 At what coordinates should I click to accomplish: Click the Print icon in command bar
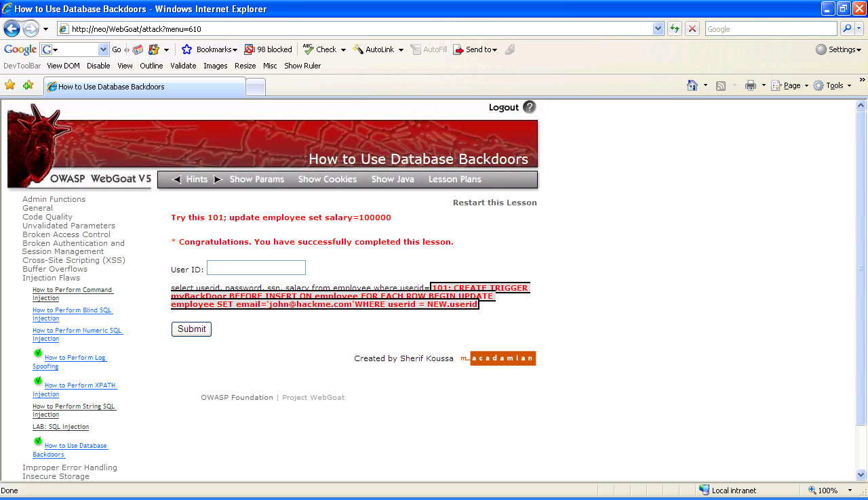(750, 85)
